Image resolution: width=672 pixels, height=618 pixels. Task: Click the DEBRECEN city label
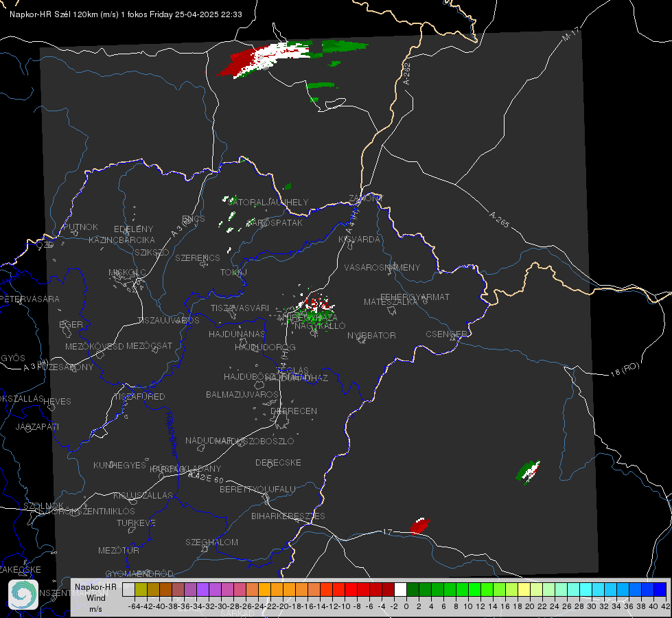[x=294, y=411]
